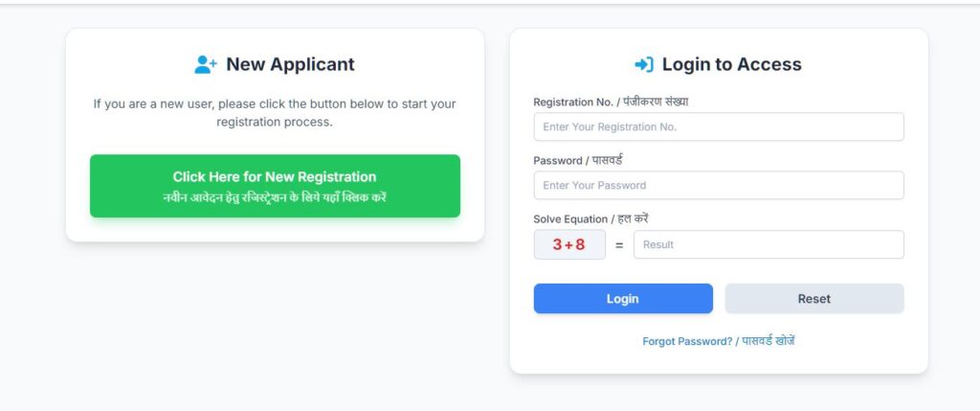980x411 pixels.
Task: Focus the Registration No. input field
Action: point(718,126)
